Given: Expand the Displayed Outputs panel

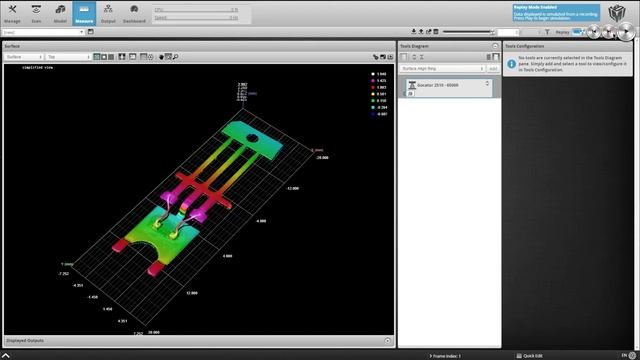Looking at the screenshot, I should click(387, 340).
